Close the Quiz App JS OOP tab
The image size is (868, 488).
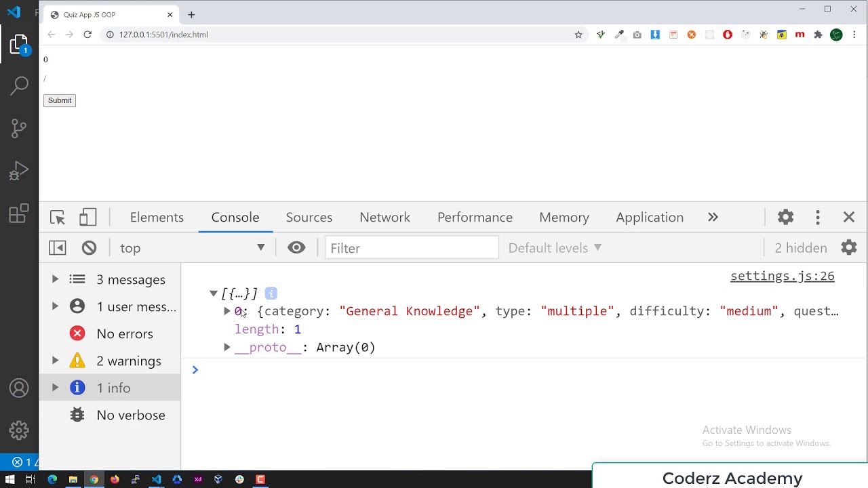pyautogui.click(x=170, y=14)
